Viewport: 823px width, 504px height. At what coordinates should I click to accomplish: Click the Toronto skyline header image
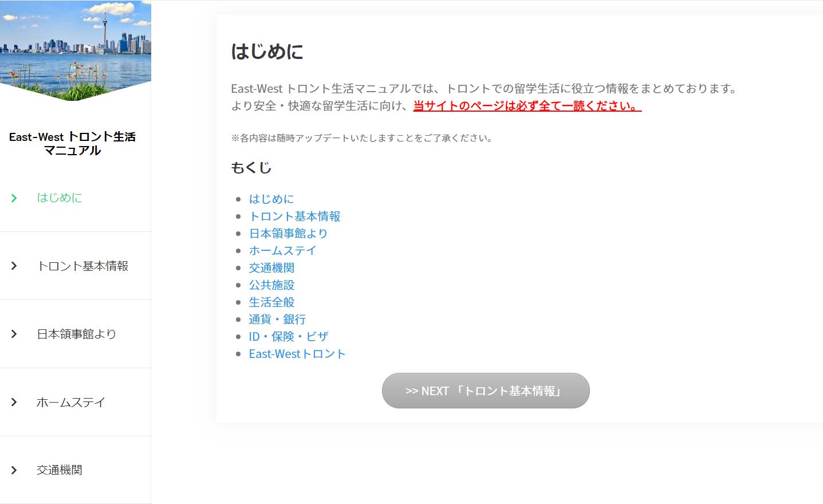(76, 50)
